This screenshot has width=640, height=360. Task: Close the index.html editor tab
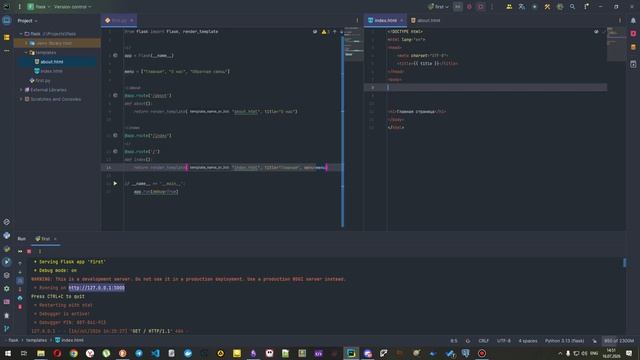click(x=402, y=20)
